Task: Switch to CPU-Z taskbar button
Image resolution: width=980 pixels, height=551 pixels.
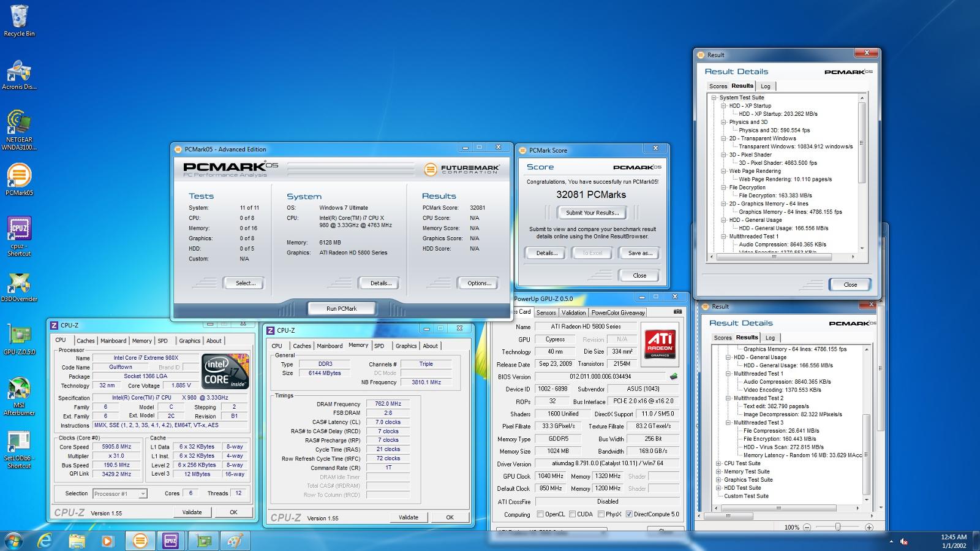Action: [171, 541]
